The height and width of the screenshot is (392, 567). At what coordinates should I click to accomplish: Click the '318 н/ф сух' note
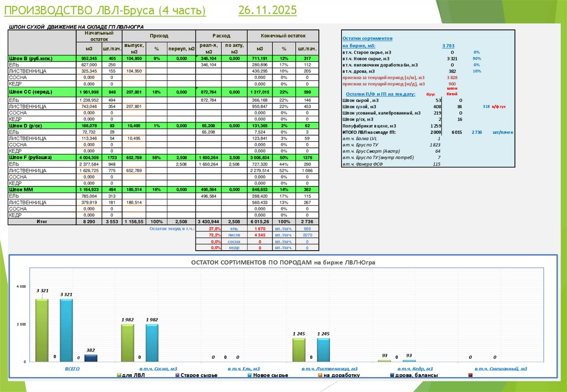tap(494, 107)
